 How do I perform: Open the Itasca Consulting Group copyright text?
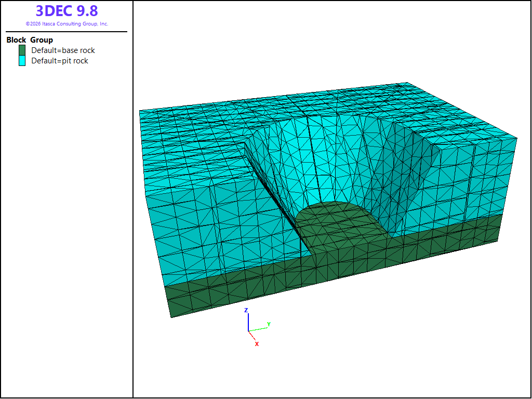pos(67,24)
